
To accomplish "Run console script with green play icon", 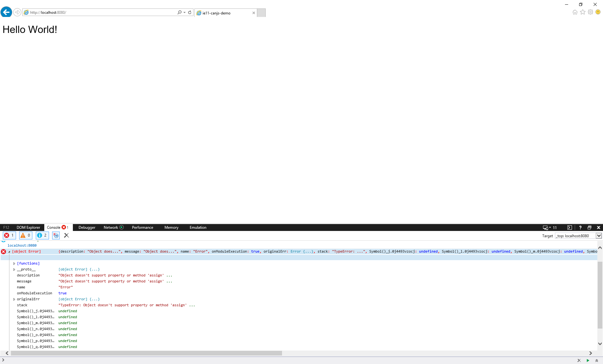I will click(588, 361).
